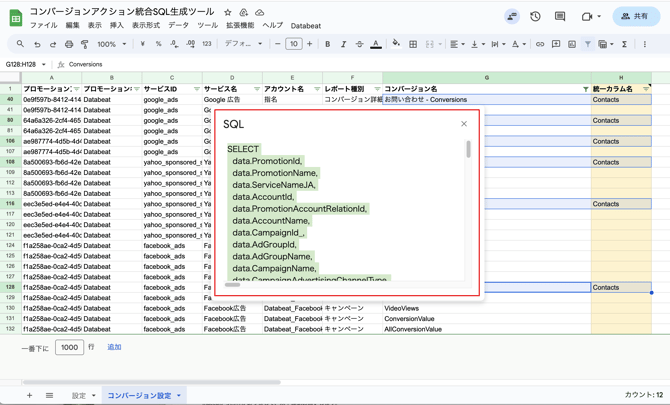
Task: Click the borders icon in toolbar
Action: click(413, 44)
